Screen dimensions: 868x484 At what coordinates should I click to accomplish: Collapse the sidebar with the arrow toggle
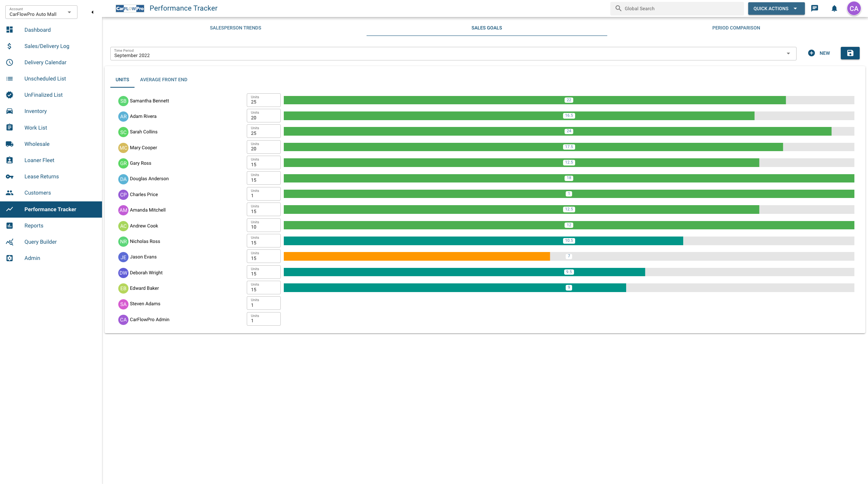(x=92, y=12)
